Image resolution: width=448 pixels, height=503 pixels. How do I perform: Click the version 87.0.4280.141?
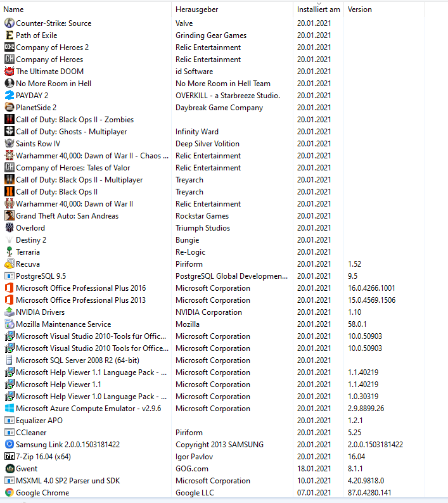pos(369,492)
